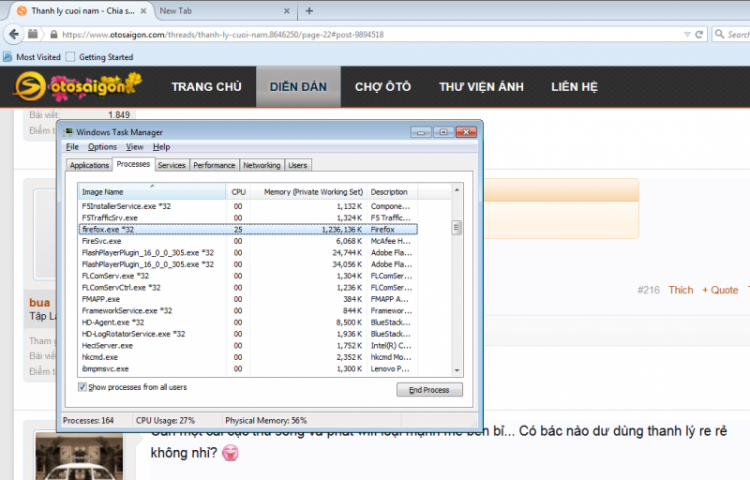The height and width of the screenshot is (480, 750).
Task: Select FrameworkService.exe *32 process
Action: [248, 311]
